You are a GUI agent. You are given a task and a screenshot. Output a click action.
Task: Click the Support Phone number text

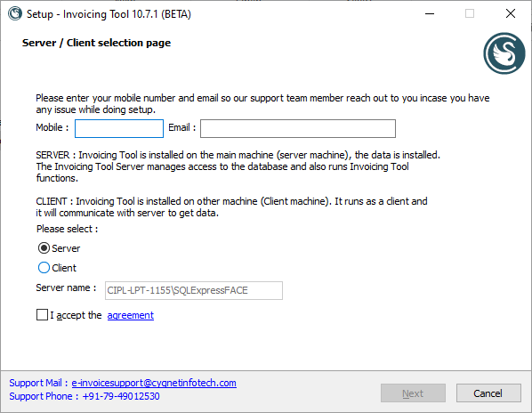(121, 396)
